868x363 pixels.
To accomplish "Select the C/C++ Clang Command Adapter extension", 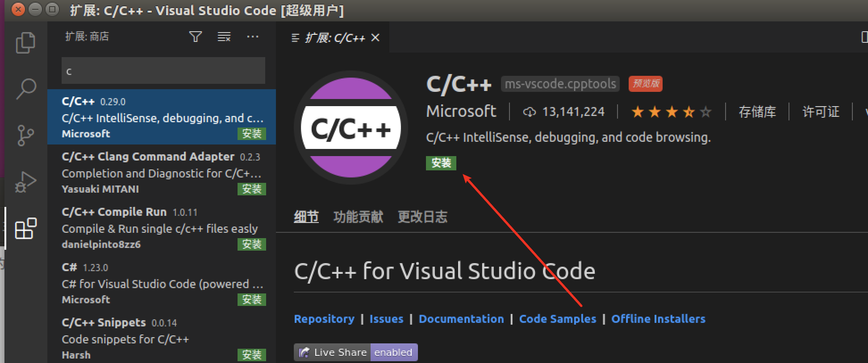I will coord(162,172).
